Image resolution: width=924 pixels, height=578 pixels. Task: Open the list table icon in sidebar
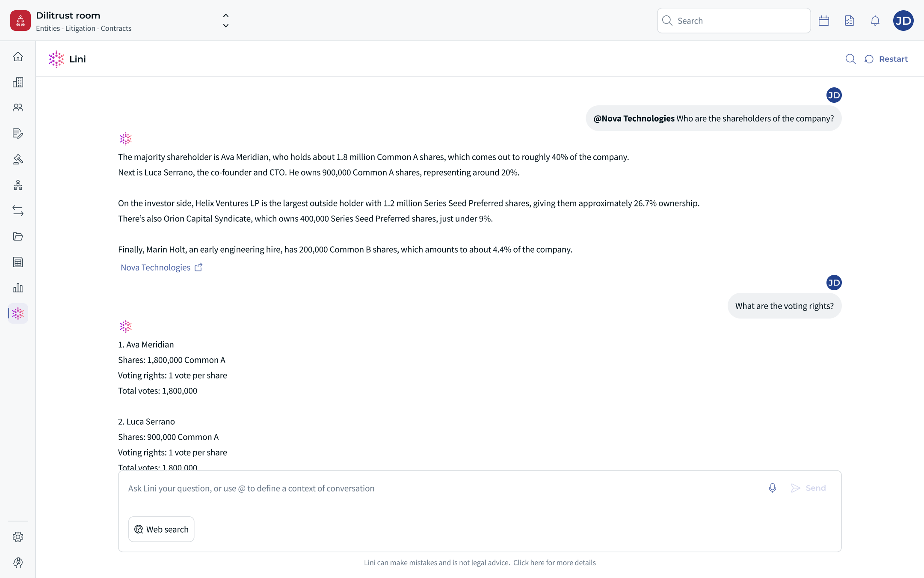pos(18,262)
